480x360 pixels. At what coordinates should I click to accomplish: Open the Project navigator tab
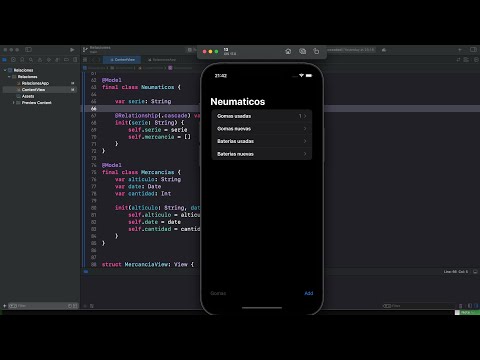pyautogui.click(x=4, y=60)
